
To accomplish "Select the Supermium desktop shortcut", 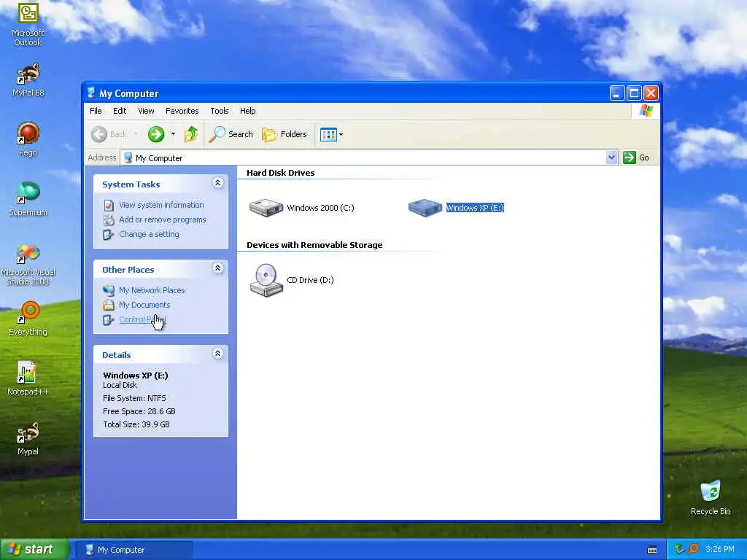I will pyautogui.click(x=28, y=199).
